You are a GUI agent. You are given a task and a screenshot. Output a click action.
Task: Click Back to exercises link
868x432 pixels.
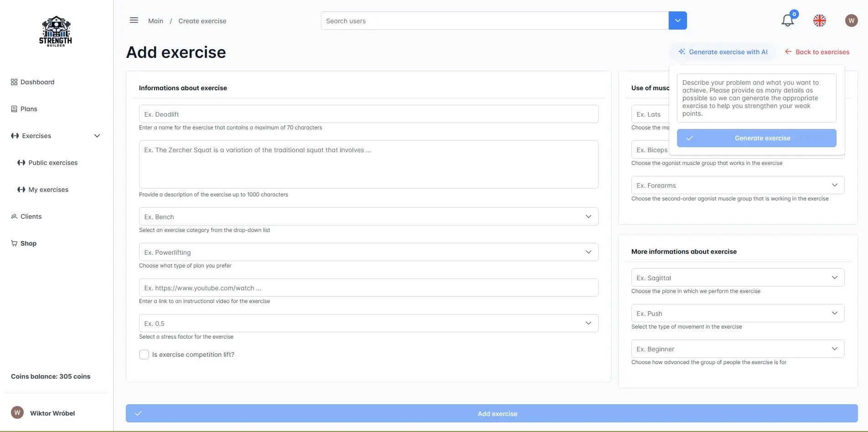point(817,52)
